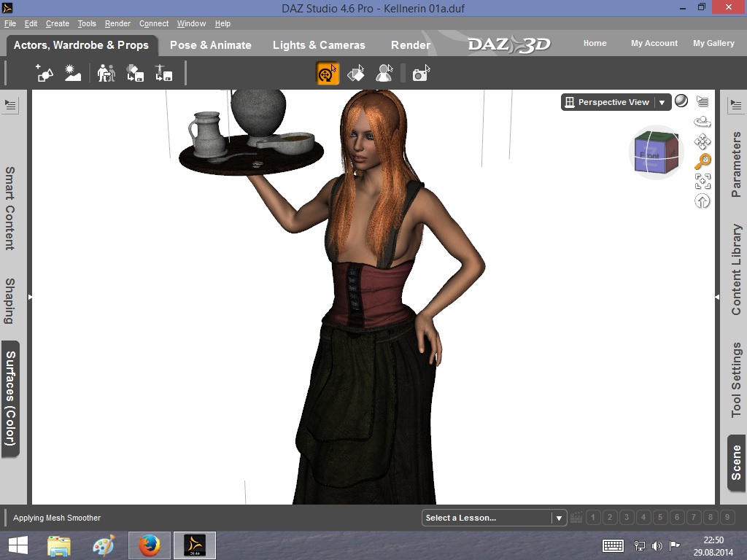Image resolution: width=747 pixels, height=560 pixels.
Task: Click the transfer utility two-figures icon
Action: point(107,73)
